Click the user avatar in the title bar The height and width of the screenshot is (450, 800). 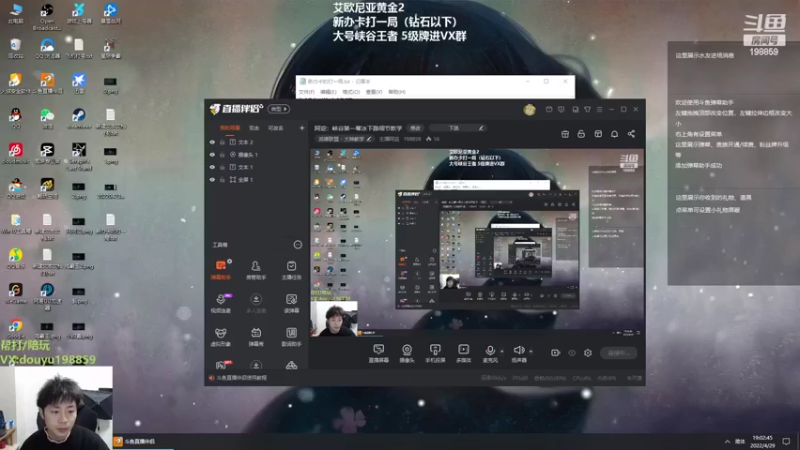point(529,109)
